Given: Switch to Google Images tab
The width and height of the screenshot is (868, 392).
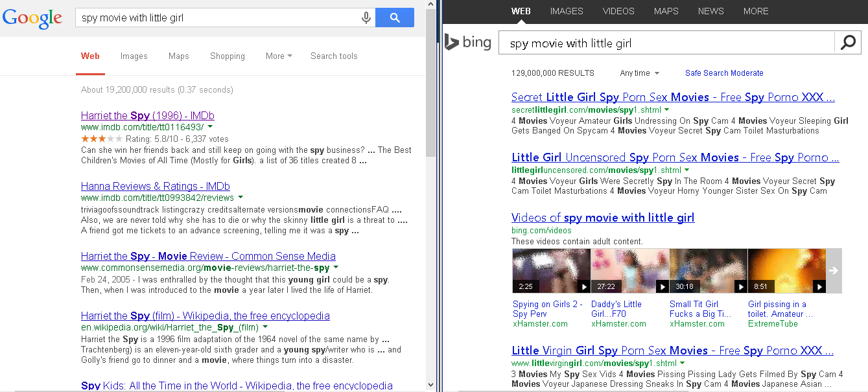Looking at the screenshot, I should pos(134,56).
